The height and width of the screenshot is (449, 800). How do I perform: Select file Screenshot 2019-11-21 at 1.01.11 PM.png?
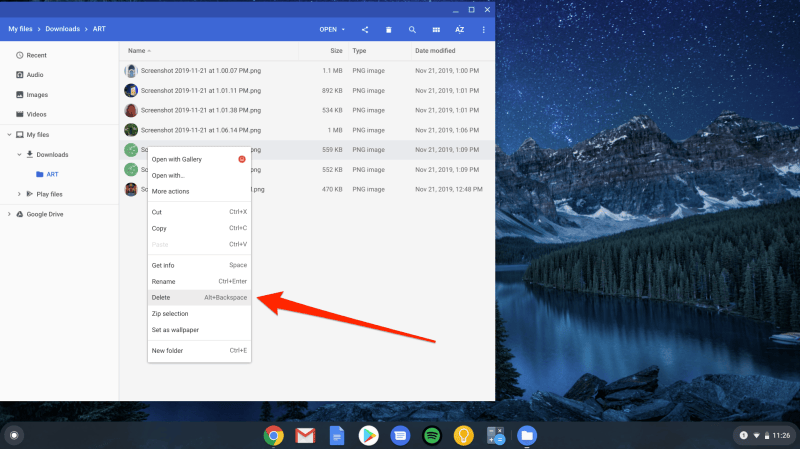[x=201, y=90]
